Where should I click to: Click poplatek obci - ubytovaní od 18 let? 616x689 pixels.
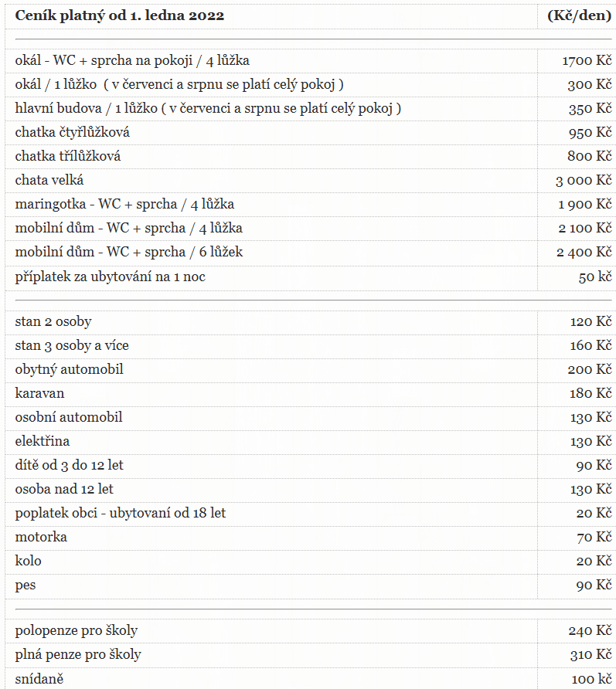[x=121, y=513]
